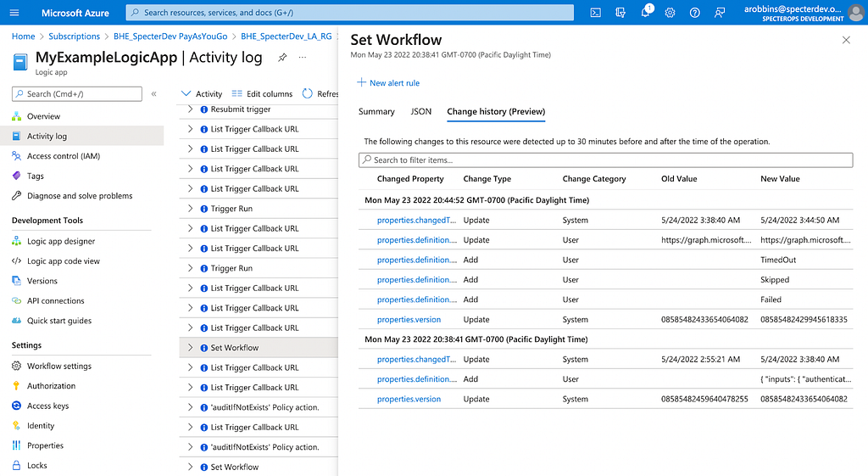Image resolution: width=868 pixels, height=476 pixels.
Task: Click the Versions icon
Action: tap(17, 281)
